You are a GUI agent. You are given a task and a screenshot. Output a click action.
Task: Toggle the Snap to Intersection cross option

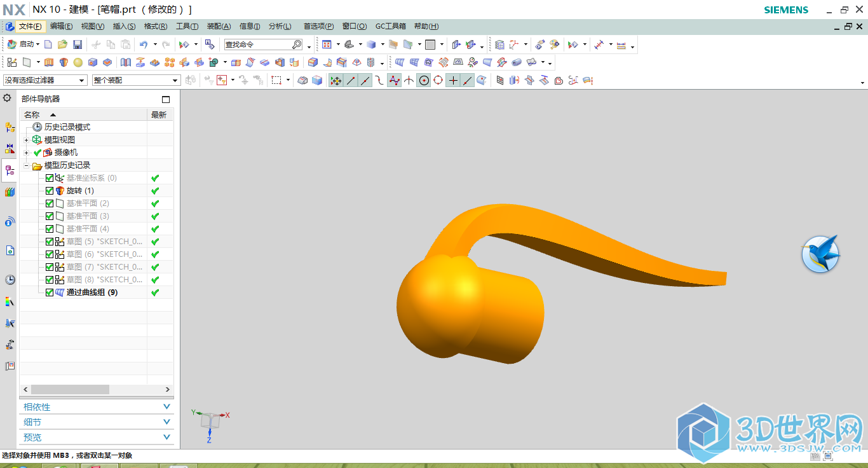[453, 80]
